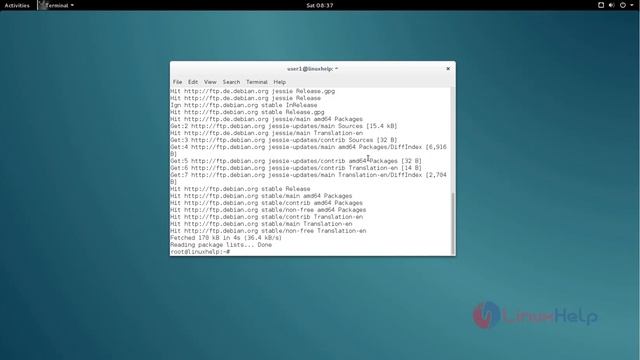Viewport: 640px width, 360px height.
Task: Click the 'stable/contrib amd64 Packages' line
Action: 267,203
